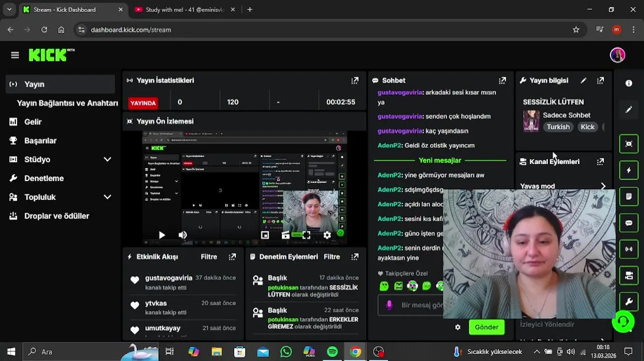644x361 pixels.
Task: Pop out the Yayın bilgisi panel
Action: [600, 80]
